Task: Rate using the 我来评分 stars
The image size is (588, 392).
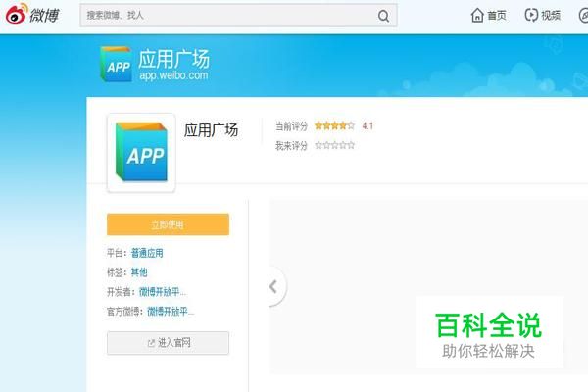Action: (334, 145)
